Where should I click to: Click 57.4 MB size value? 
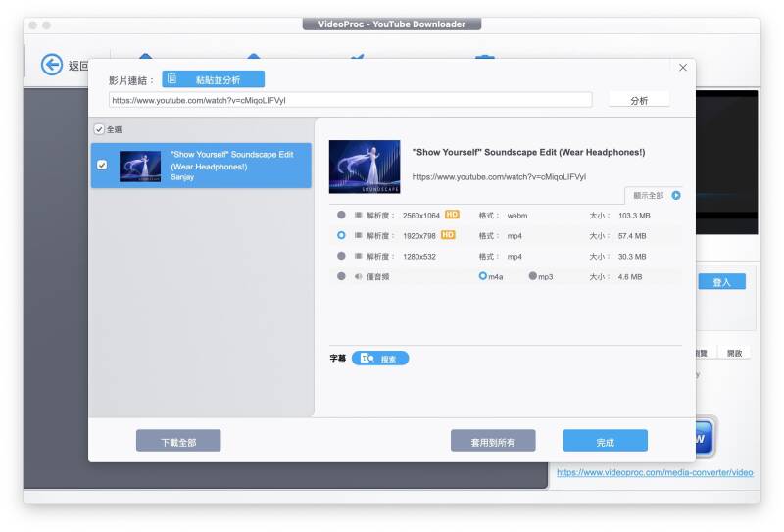pyautogui.click(x=632, y=236)
